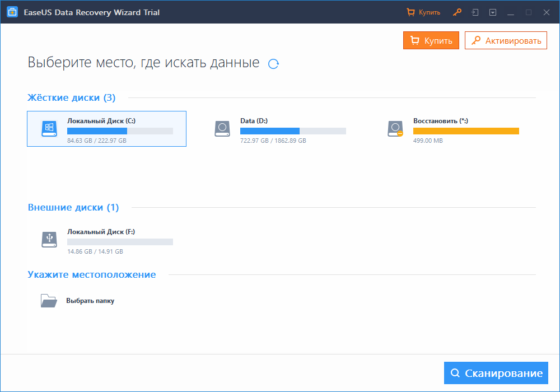Click the orange Купить button
This screenshot has height=392, width=560.
(431, 40)
